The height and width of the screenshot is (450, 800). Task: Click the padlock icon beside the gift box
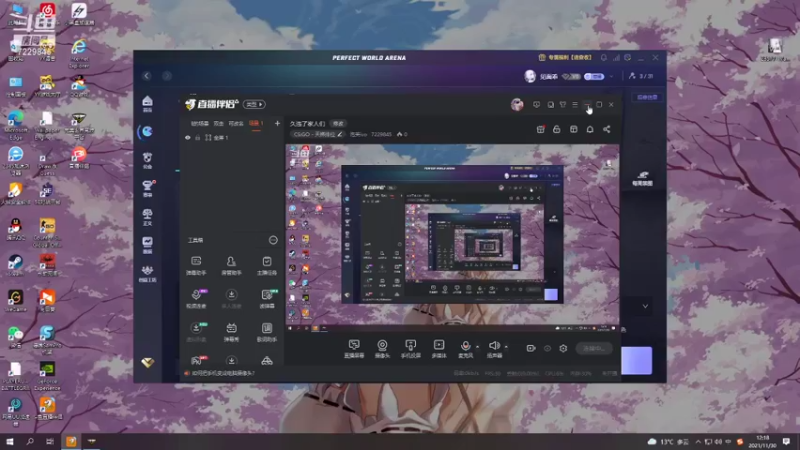pyautogui.click(x=557, y=130)
